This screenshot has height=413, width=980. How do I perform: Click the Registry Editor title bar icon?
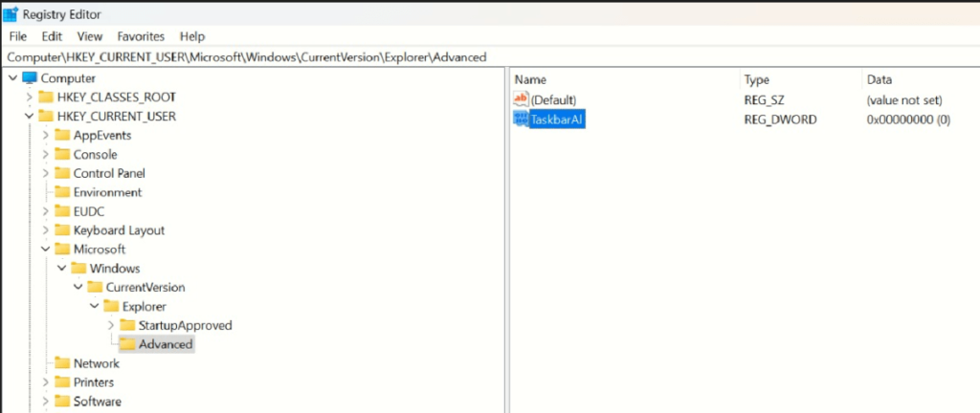pyautogui.click(x=11, y=13)
